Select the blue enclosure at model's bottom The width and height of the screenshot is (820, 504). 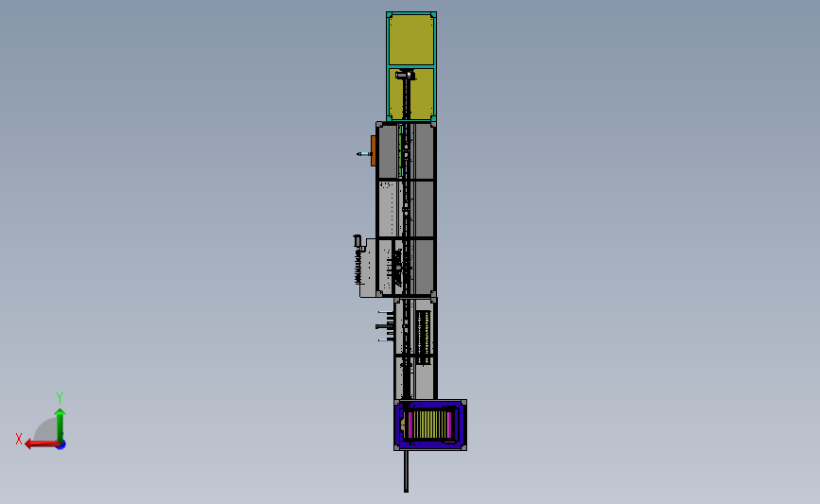[x=430, y=426]
